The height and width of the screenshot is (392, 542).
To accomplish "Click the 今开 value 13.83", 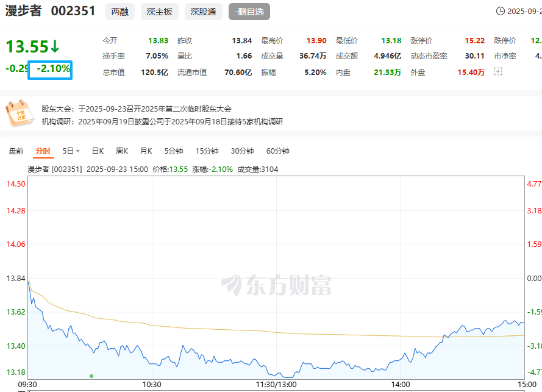I will pyautogui.click(x=159, y=41).
